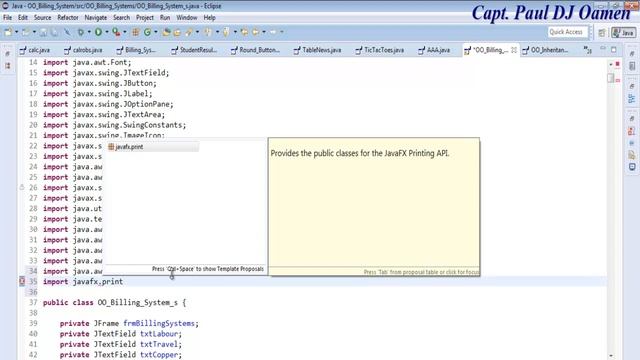This screenshot has width=640, height=360.
Task: Click the red error indicator in overview ruler
Action: (x=618, y=64)
